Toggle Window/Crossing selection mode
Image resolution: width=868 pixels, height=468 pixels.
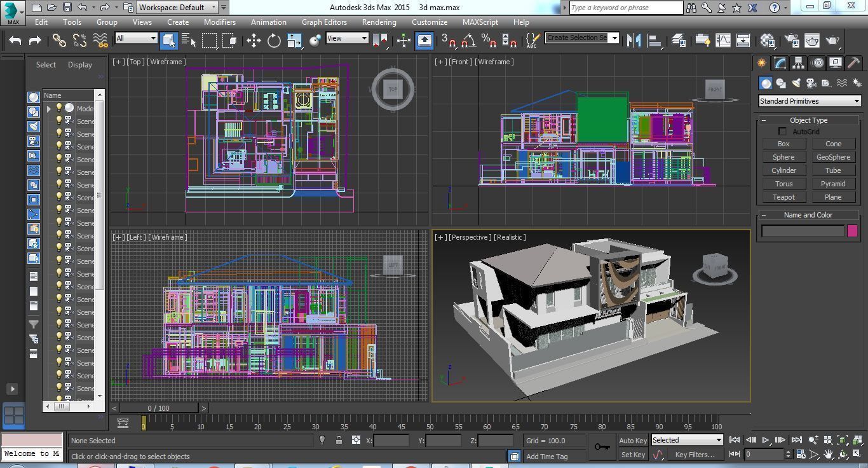pyautogui.click(x=230, y=41)
